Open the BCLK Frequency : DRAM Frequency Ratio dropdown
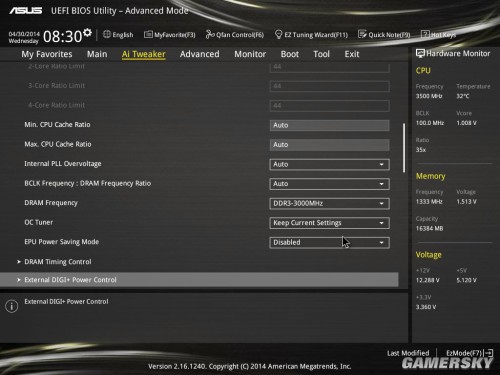The height and width of the screenshot is (375, 500). (x=329, y=184)
